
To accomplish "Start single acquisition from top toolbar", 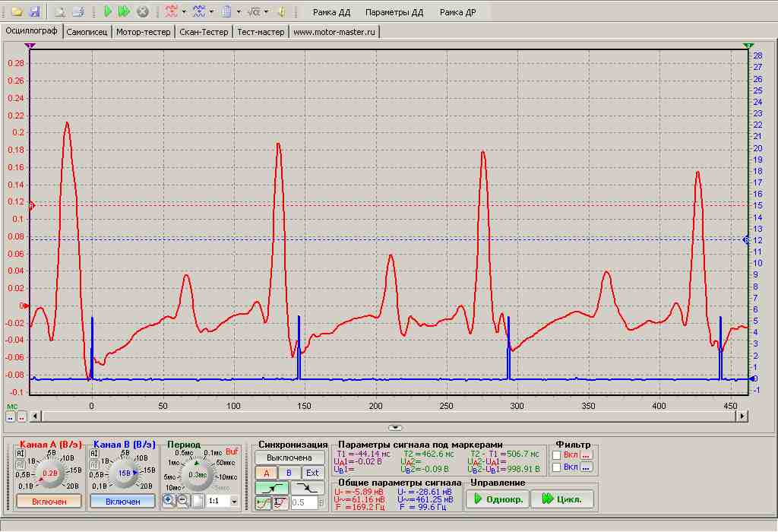I will [108, 11].
